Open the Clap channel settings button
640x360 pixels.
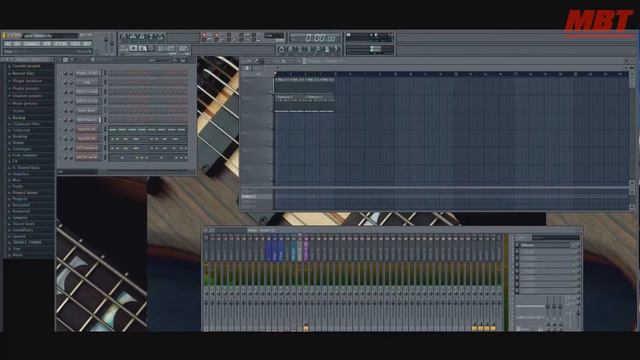coord(87,82)
